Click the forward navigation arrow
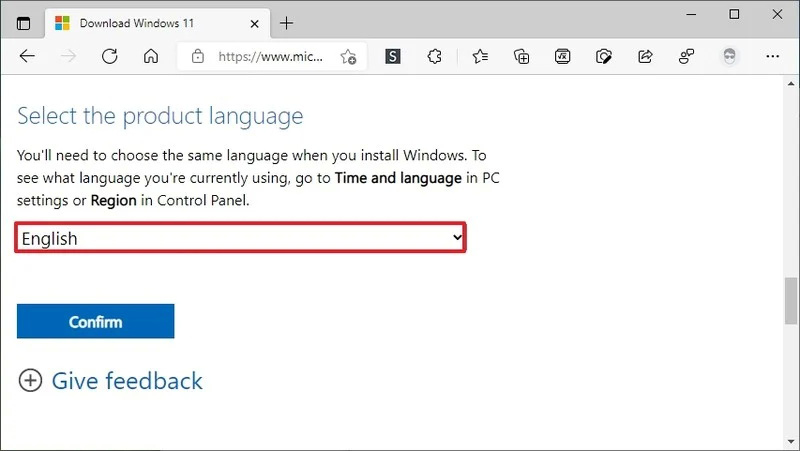 coord(68,56)
